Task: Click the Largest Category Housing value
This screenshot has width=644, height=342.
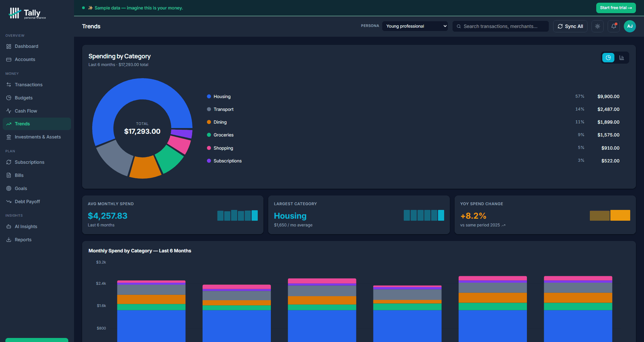Action: [x=290, y=216]
